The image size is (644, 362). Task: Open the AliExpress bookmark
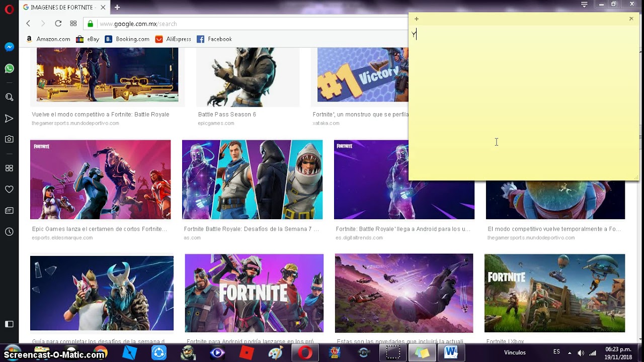pos(174,39)
